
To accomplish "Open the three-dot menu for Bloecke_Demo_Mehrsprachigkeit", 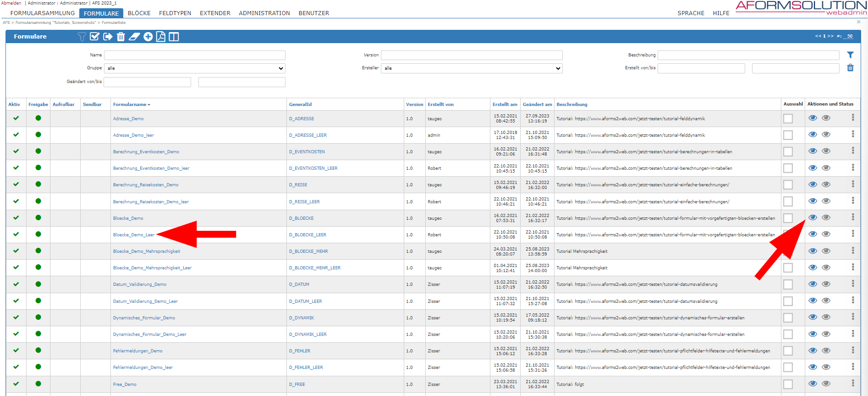I will point(853,251).
